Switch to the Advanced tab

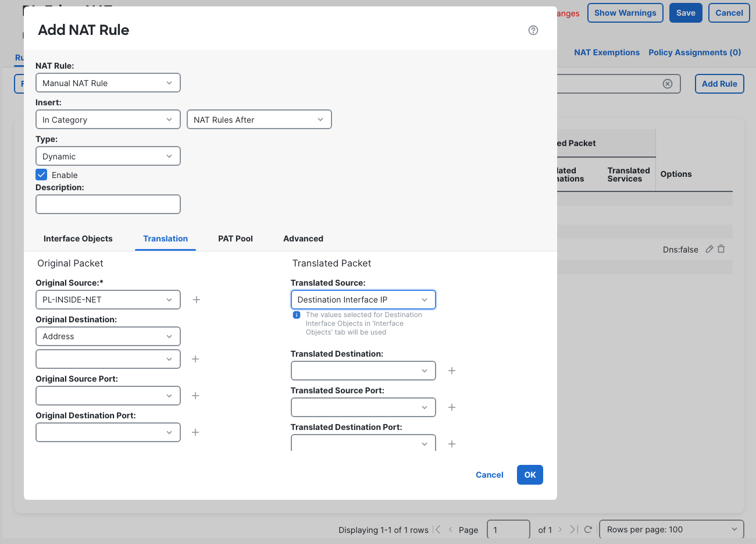click(304, 239)
